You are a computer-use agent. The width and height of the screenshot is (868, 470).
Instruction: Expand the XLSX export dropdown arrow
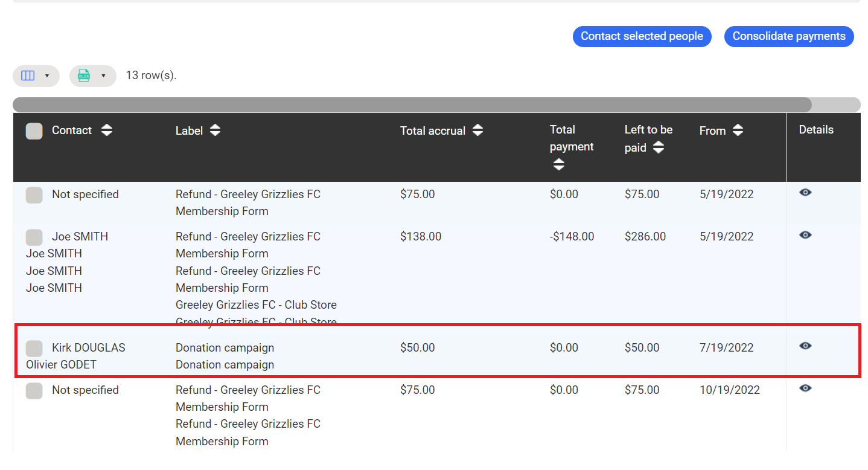[103, 76]
